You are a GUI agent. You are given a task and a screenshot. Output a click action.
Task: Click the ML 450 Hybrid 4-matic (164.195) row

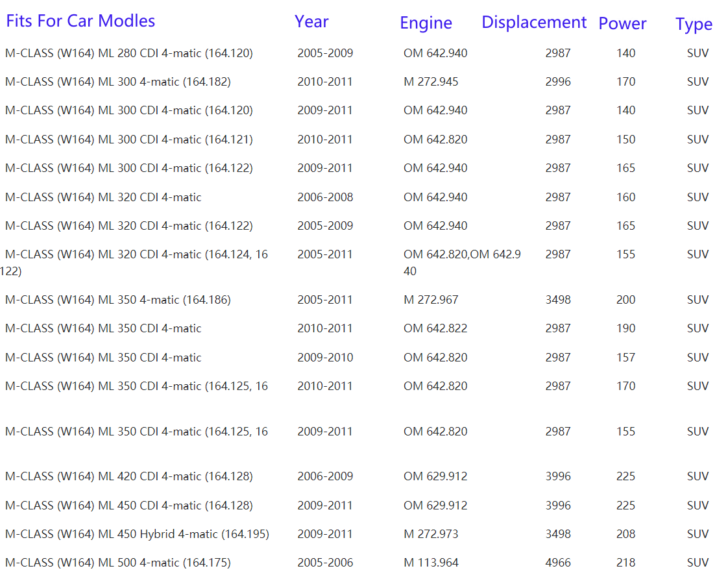tap(137, 534)
